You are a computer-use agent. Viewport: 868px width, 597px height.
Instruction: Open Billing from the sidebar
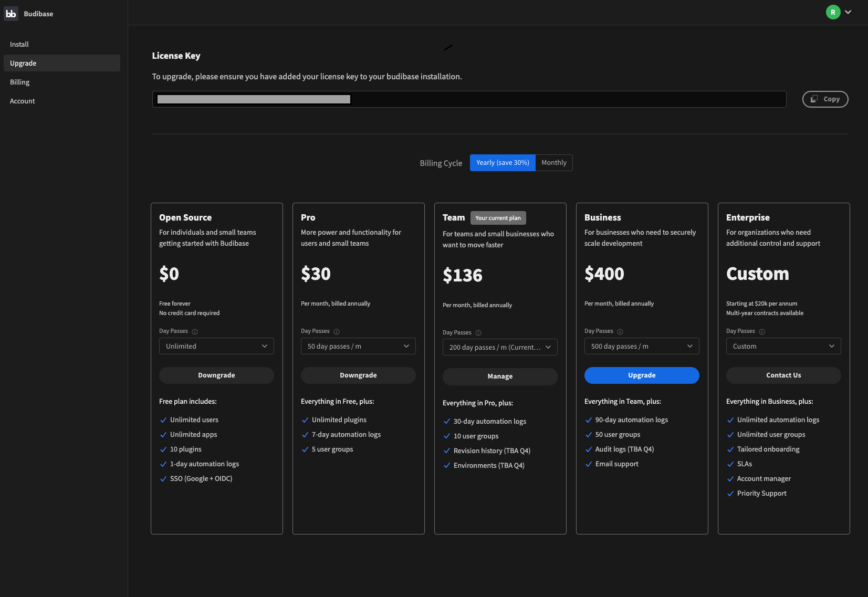click(61, 82)
